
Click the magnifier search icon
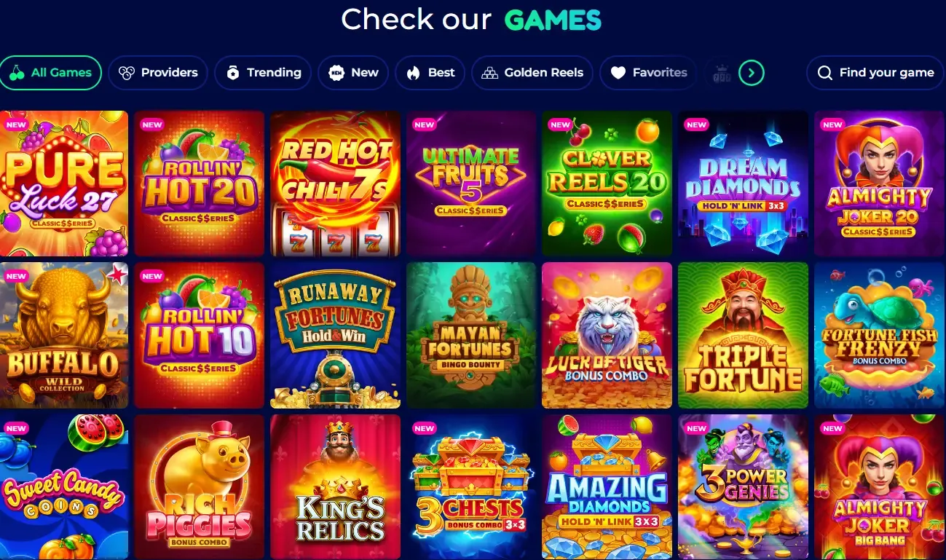click(825, 73)
